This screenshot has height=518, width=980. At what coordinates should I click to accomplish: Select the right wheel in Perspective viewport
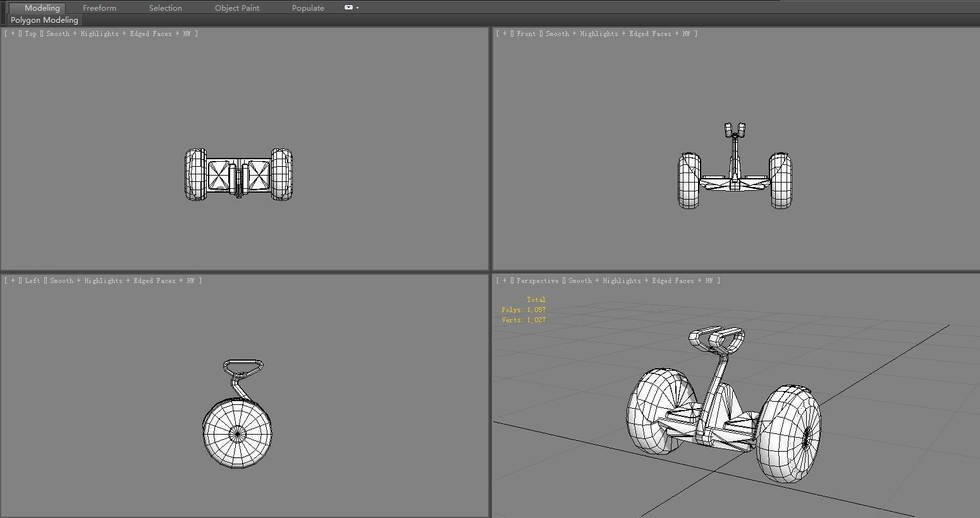point(789,433)
